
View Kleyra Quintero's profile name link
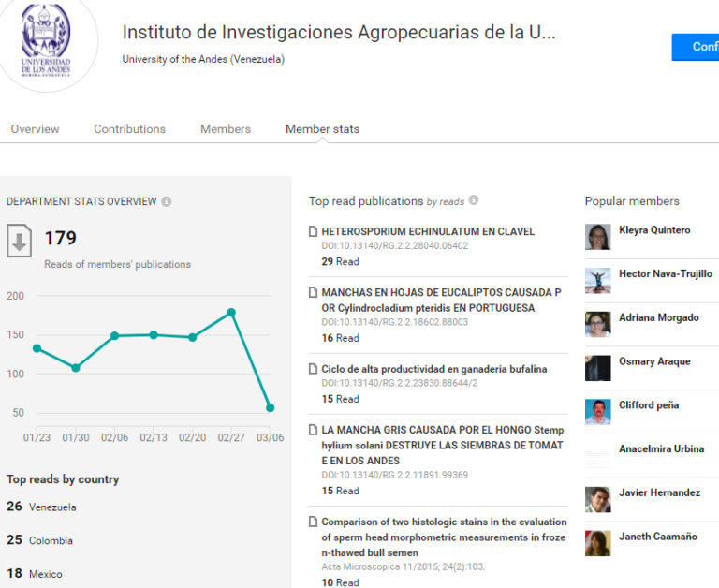(x=654, y=230)
